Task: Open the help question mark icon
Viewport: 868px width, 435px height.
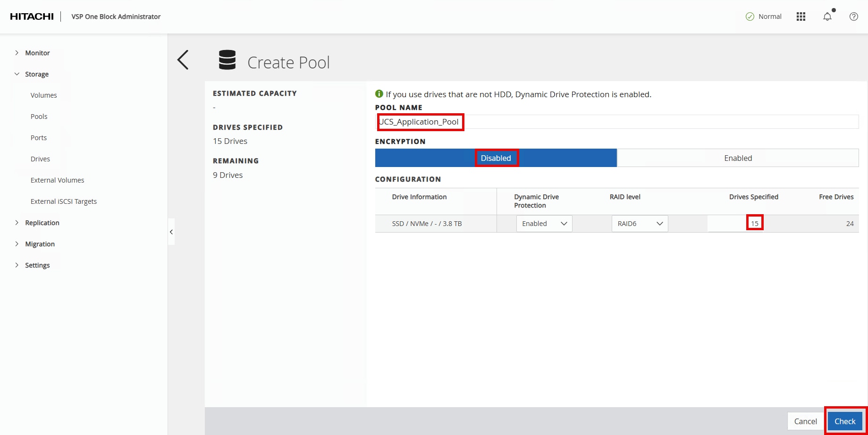Action: (x=853, y=17)
